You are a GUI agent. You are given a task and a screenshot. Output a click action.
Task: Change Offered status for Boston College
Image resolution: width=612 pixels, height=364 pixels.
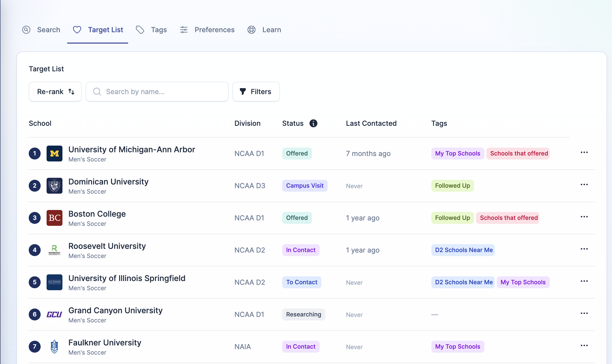coord(297,218)
